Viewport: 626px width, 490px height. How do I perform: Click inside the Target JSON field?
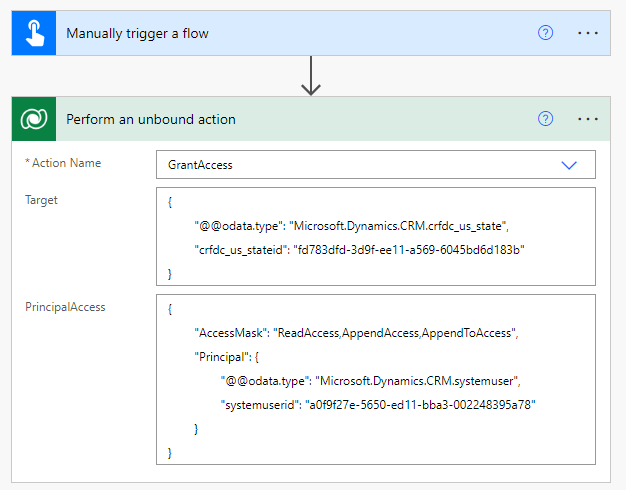376,236
